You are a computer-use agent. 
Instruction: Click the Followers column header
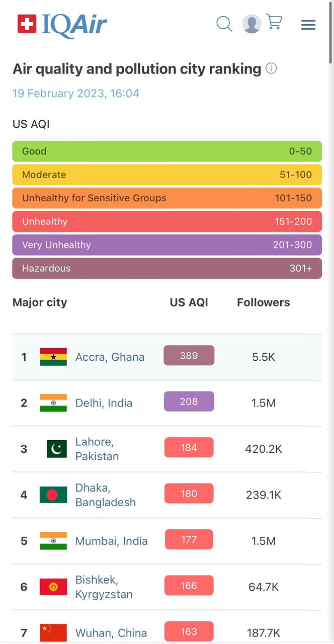pos(263,302)
